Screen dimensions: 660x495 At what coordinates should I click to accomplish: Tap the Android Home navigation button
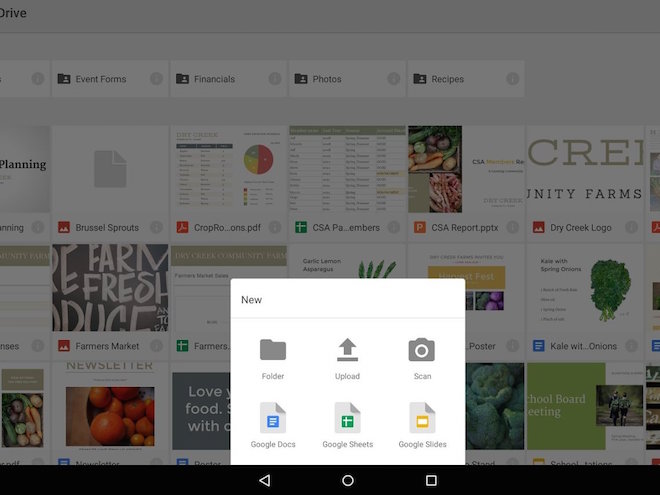pos(348,480)
